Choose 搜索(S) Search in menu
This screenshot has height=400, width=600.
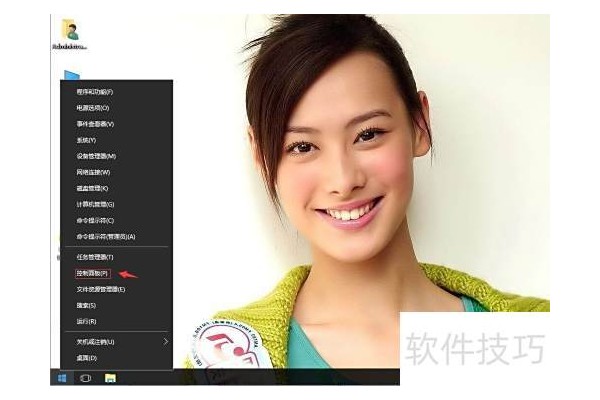click(x=116, y=305)
